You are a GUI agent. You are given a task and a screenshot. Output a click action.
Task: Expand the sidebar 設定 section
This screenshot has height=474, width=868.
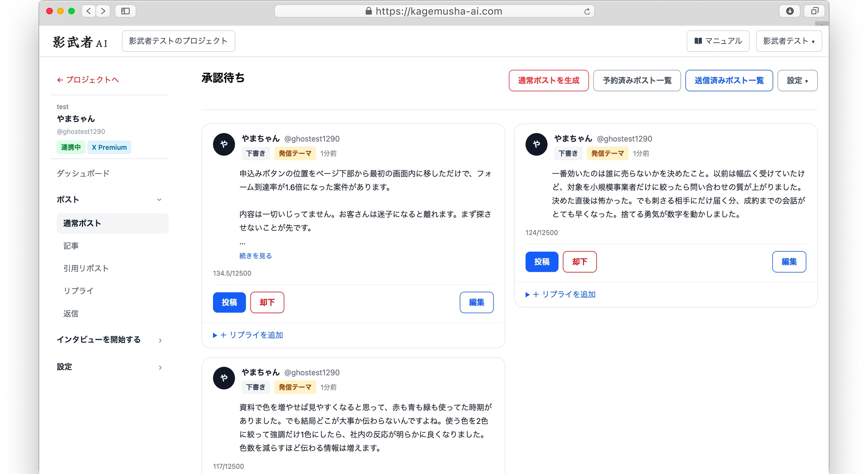coord(109,367)
